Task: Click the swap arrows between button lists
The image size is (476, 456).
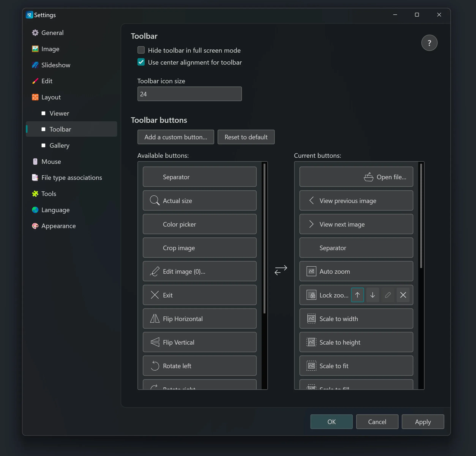Action: 281,270
